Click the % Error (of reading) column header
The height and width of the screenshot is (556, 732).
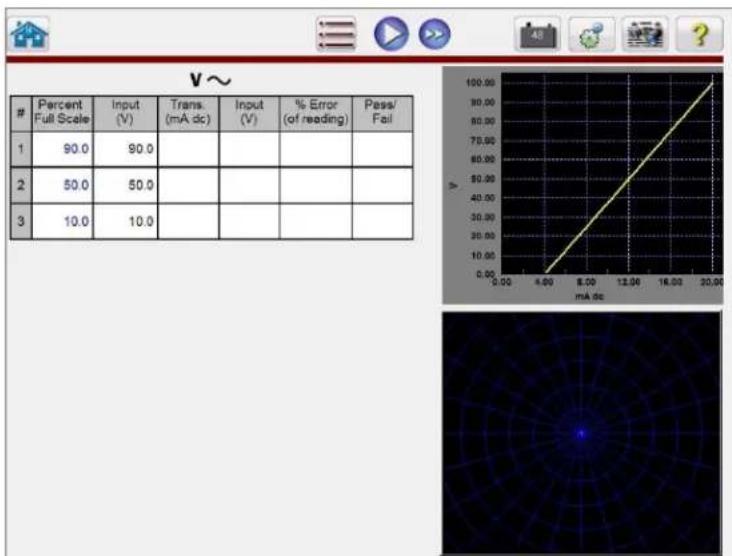(316, 113)
